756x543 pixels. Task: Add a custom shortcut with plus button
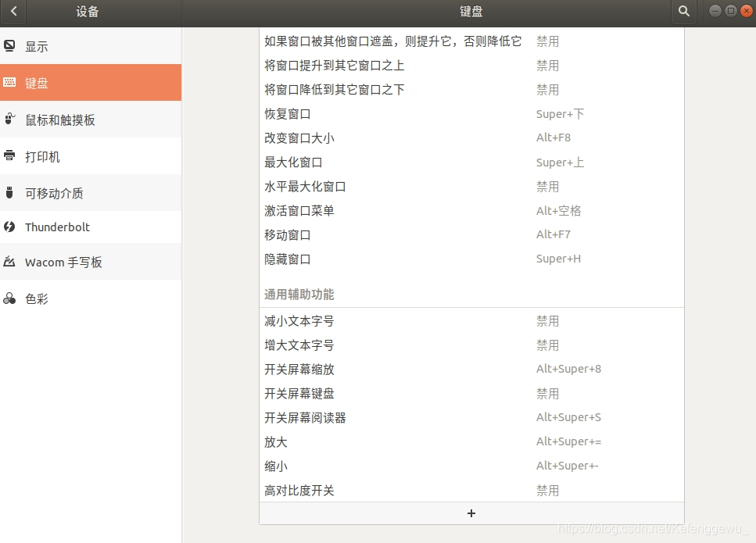tap(471, 513)
